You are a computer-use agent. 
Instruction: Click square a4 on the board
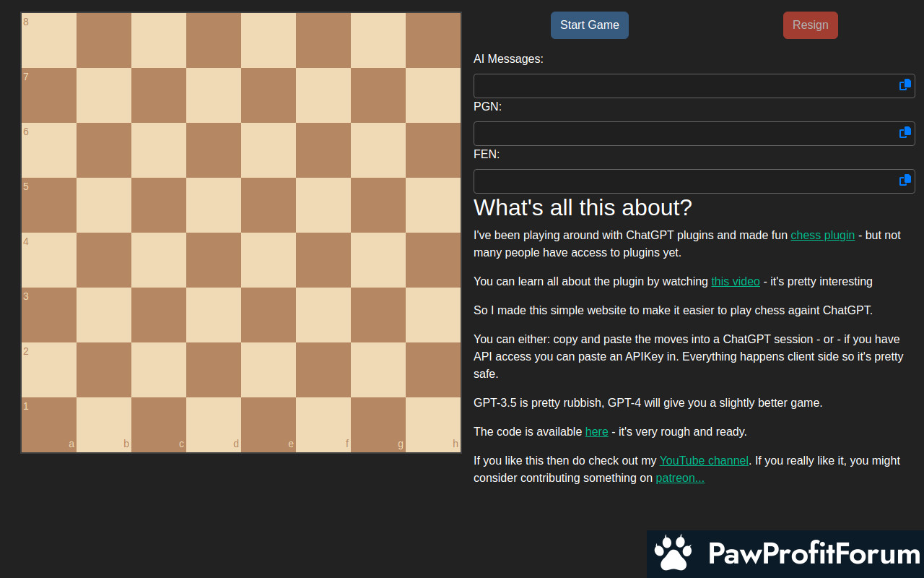(49, 260)
